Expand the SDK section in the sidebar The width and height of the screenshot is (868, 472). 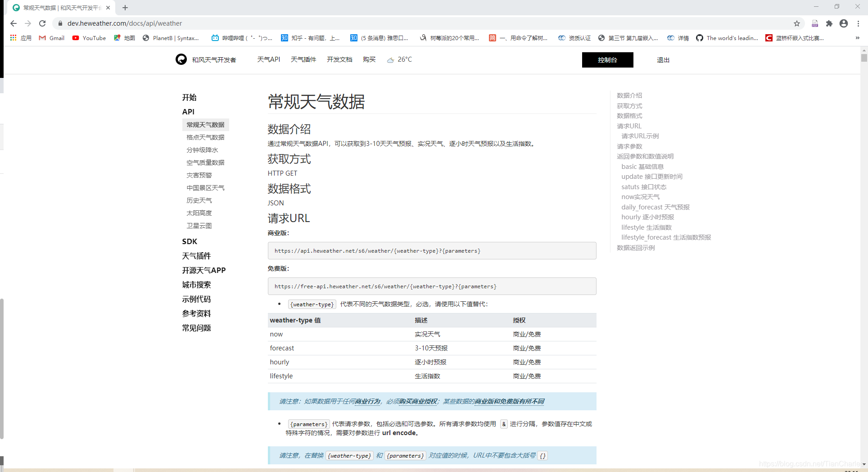pos(189,241)
